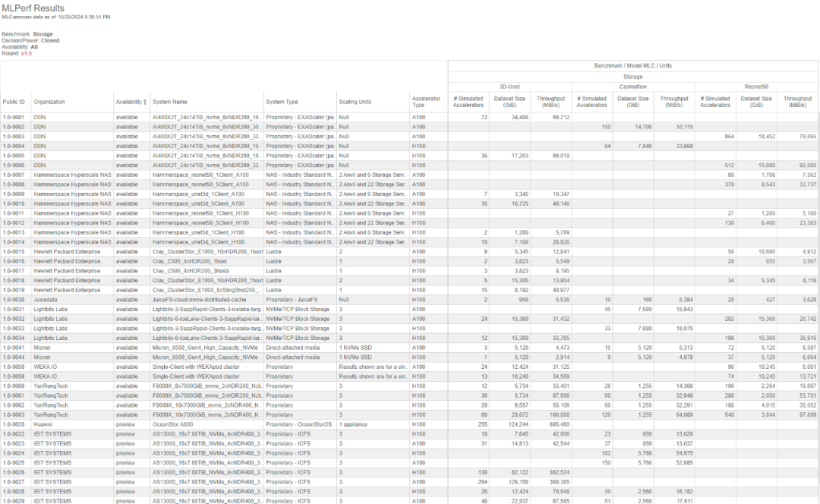Select the Public ID cell 1.0-0058
This screenshot has width=820, height=504.
[14, 367]
